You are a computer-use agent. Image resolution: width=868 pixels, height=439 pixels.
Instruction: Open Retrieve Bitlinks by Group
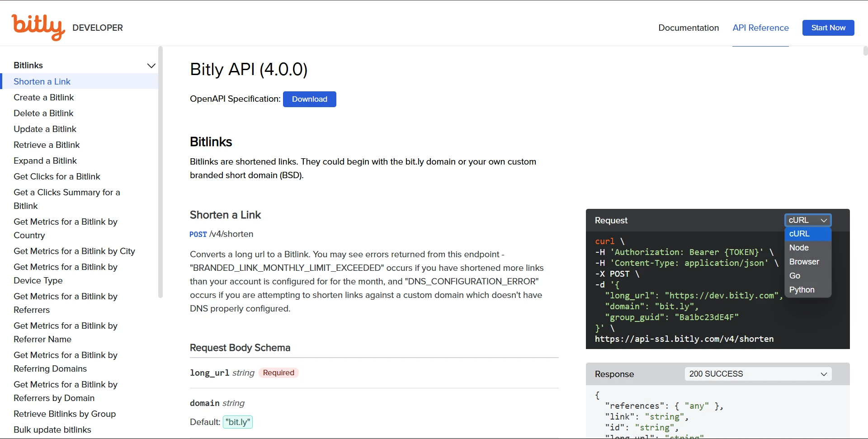pos(65,414)
